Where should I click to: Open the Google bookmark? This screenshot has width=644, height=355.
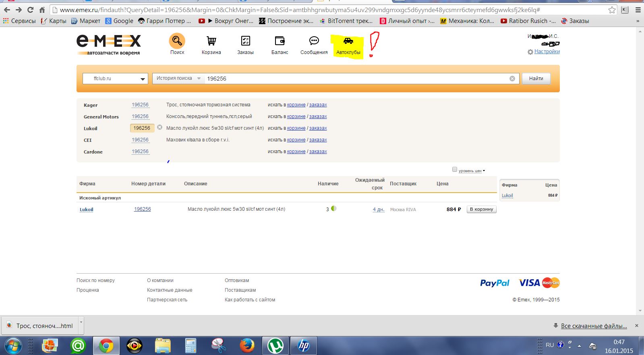click(x=119, y=21)
